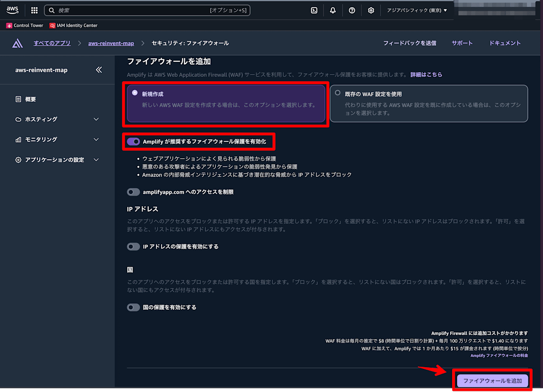Click the セキュリティ: ファイアウォール breadcrumb text

pos(190,43)
